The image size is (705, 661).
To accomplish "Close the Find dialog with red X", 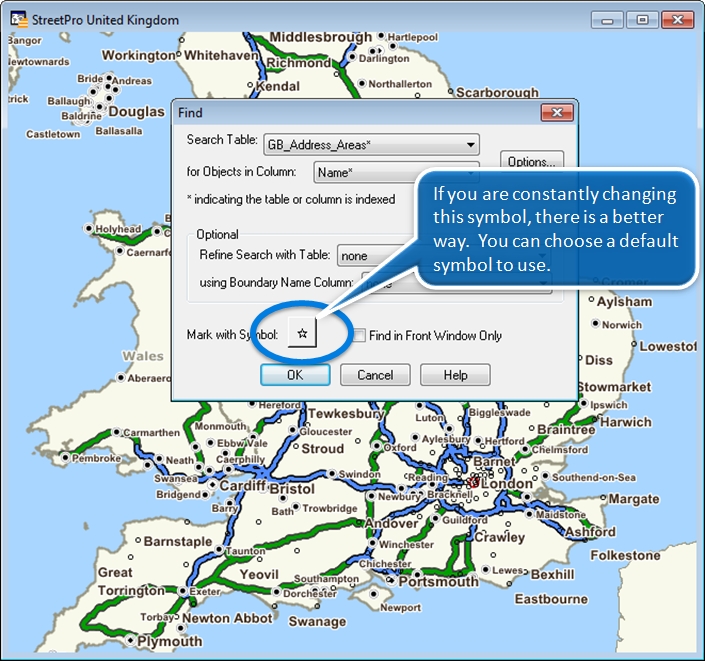I will pyautogui.click(x=557, y=112).
